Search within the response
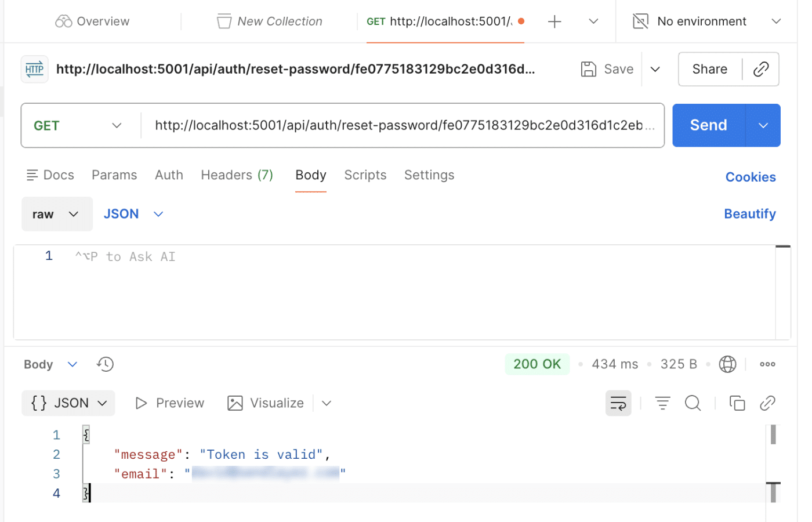The image size is (812, 522). (693, 403)
